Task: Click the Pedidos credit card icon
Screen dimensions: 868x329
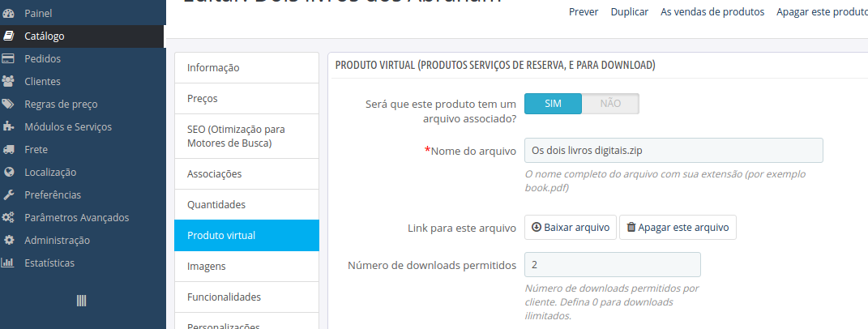Action: (x=8, y=58)
